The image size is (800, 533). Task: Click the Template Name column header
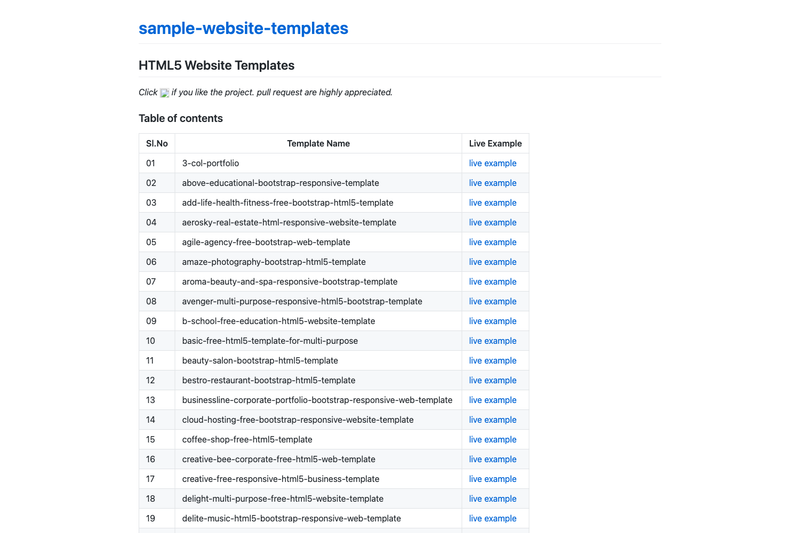click(318, 144)
